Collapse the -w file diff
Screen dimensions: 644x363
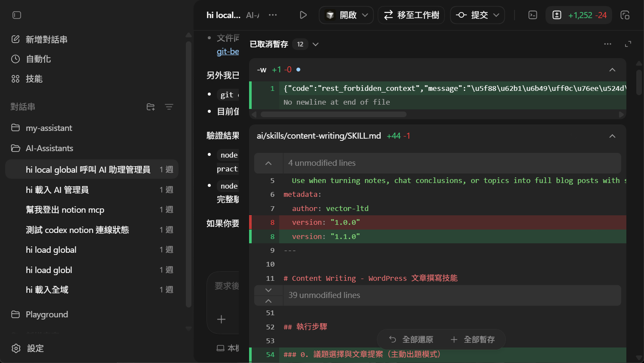[x=612, y=70]
